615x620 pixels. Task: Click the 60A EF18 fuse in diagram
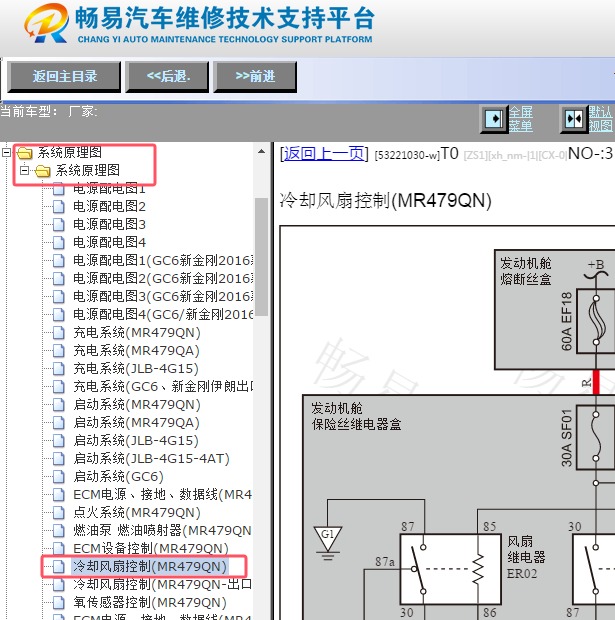pyautogui.click(x=596, y=321)
